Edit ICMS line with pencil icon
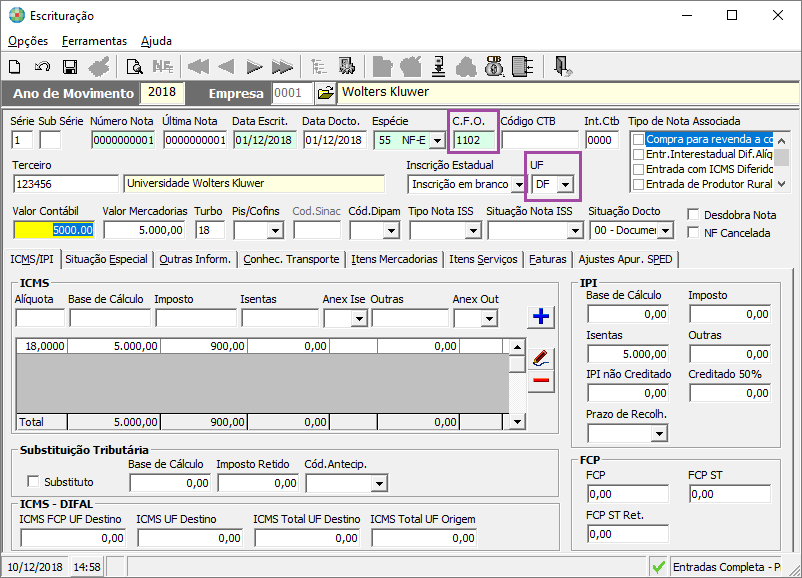Viewport: 802px width, 578px height. tap(541, 358)
